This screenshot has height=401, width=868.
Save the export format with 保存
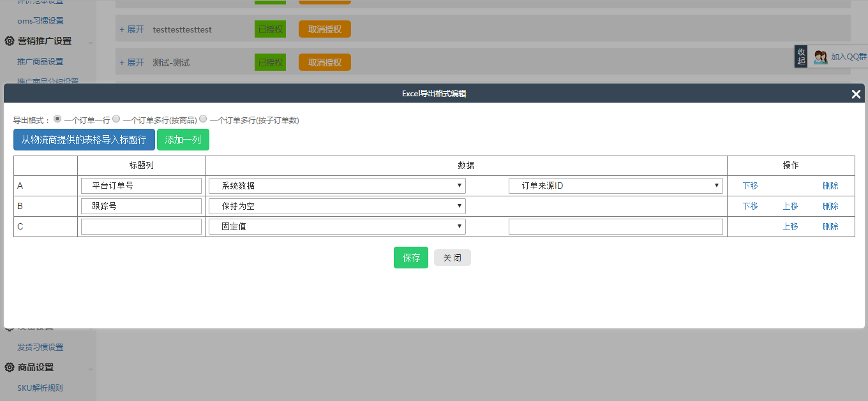point(411,258)
